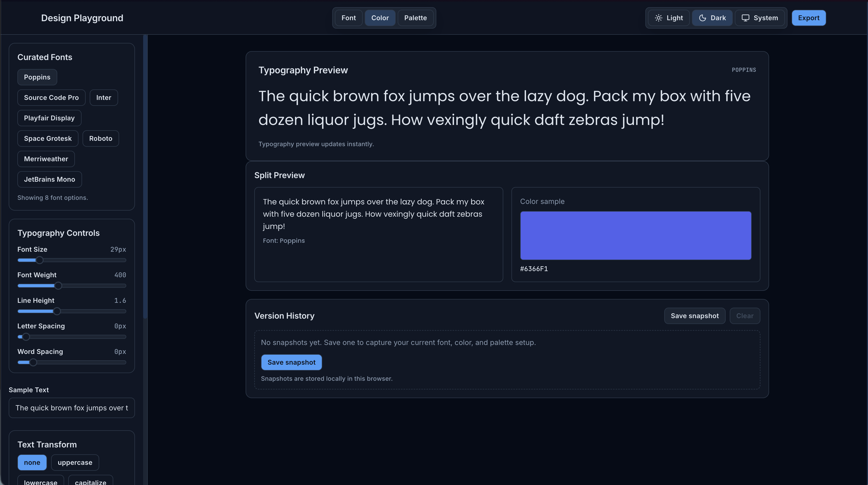868x485 pixels.
Task: Select the JetBrains Mono font
Action: (49, 179)
